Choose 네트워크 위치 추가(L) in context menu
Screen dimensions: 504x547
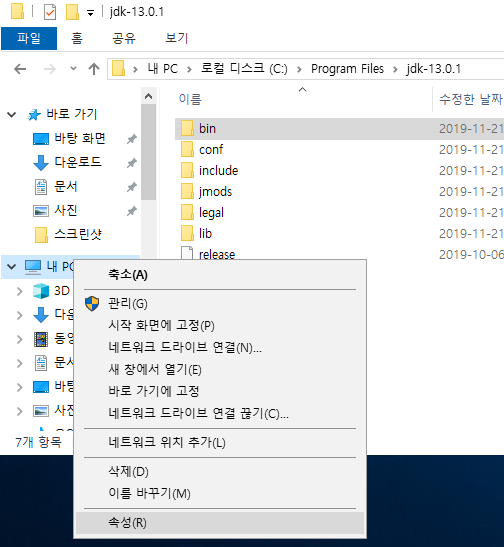point(220,443)
